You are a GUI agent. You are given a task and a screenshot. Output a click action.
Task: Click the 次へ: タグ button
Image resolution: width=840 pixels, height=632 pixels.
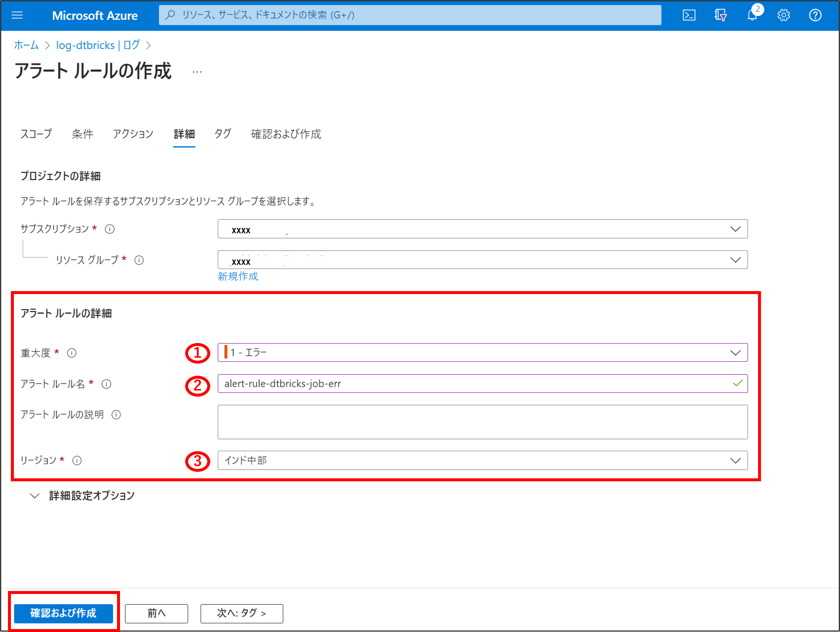241,613
